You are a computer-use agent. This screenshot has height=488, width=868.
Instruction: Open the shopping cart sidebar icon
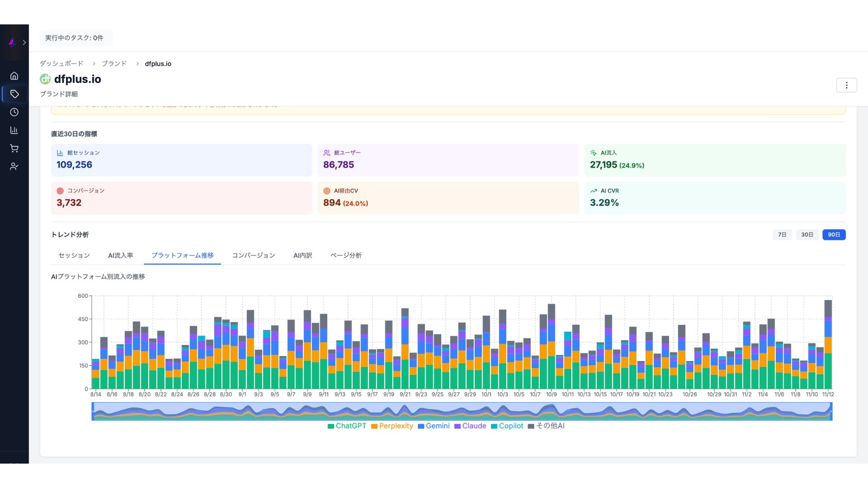(x=14, y=148)
